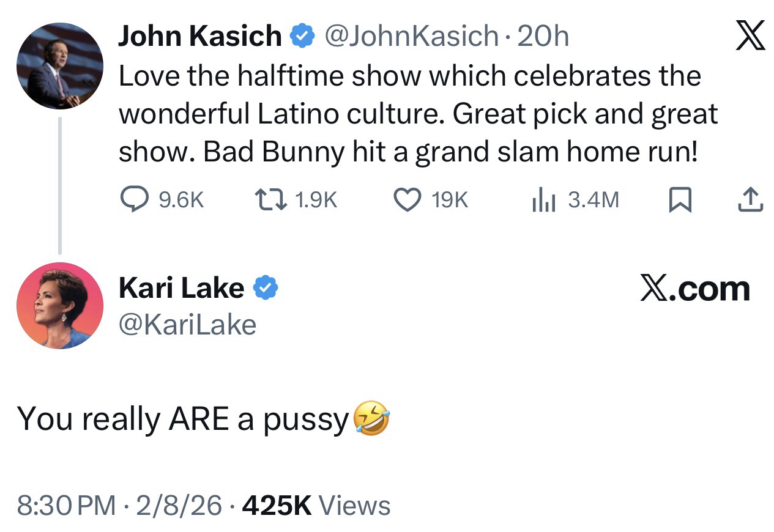Click the X logo in top right
The image size is (774, 532).
coord(750,37)
